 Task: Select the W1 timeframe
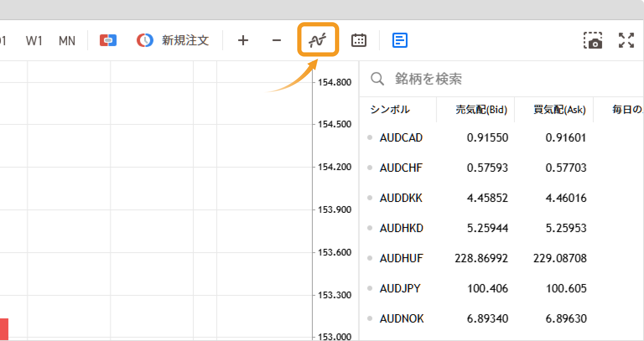coord(34,41)
